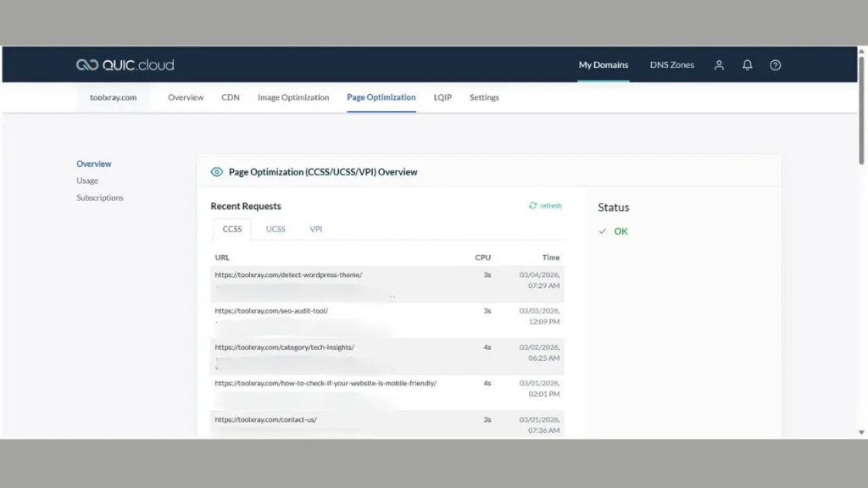Screen dimensions: 868x488
Task: Switch to the UCSS requests tab
Action: pyautogui.click(x=275, y=229)
